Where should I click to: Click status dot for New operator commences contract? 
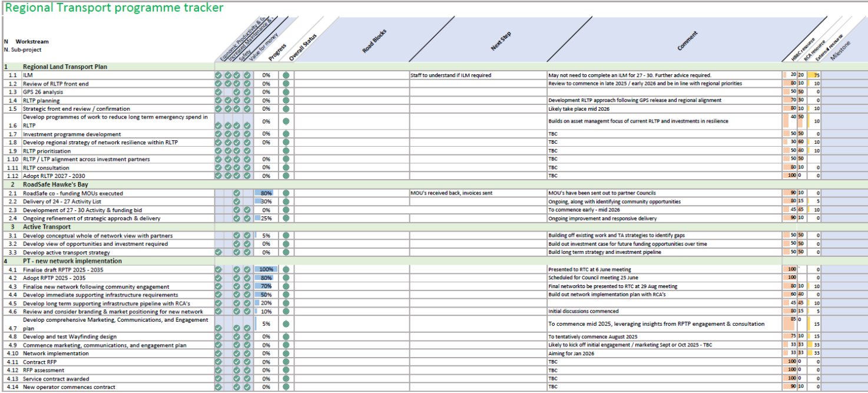286,387
